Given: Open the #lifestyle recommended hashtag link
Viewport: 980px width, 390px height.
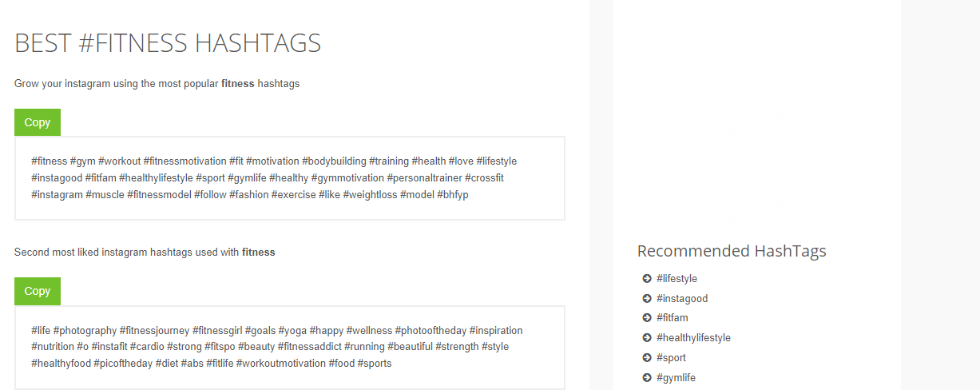Looking at the screenshot, I should [676, 279].
